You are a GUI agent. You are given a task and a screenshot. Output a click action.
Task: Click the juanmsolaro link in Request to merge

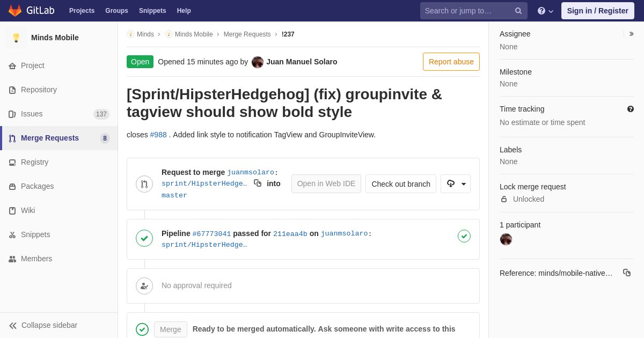point(251,172)
